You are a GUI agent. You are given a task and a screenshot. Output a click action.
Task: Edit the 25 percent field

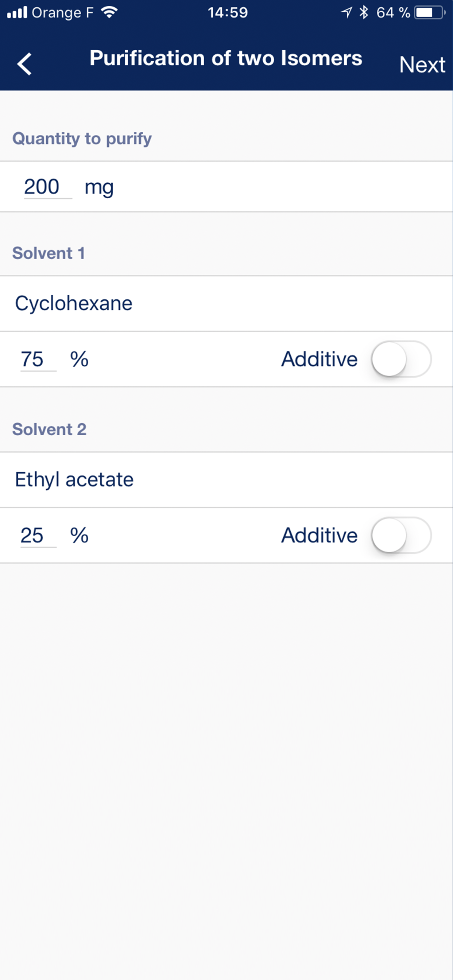[33, 535]
